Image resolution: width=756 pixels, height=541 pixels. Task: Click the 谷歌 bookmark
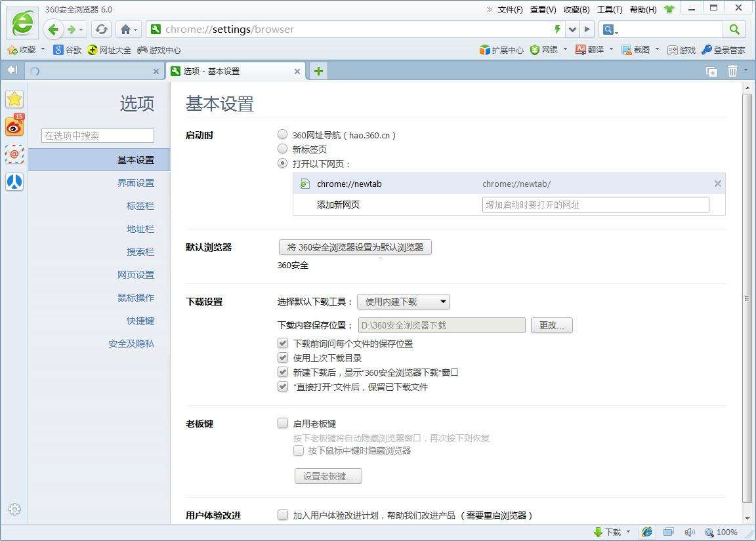[x=68, y=50]
